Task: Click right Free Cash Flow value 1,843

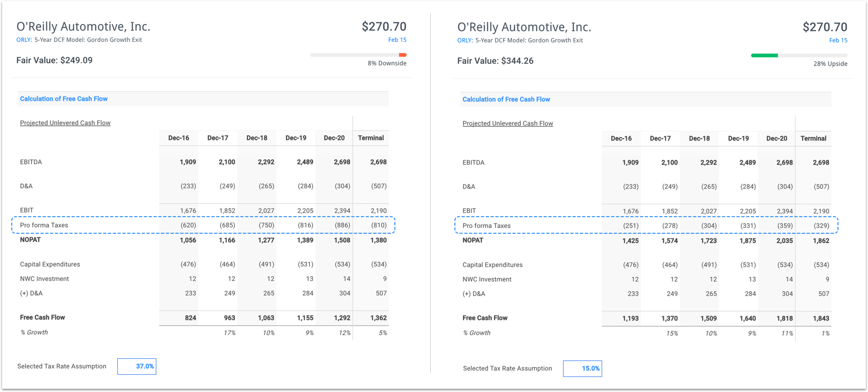Action: tap(821, 319)
